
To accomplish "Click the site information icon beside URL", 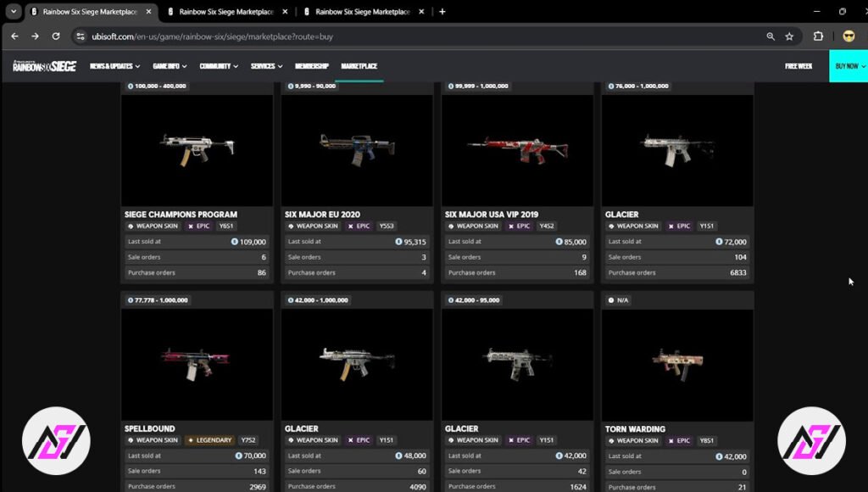I will (x=81, y=36).
